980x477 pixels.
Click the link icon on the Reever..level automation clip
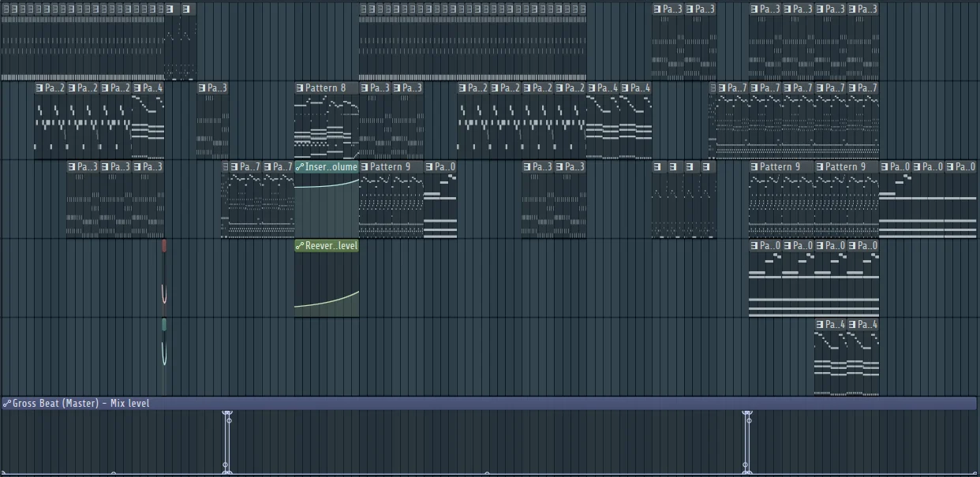click(298, 245)
